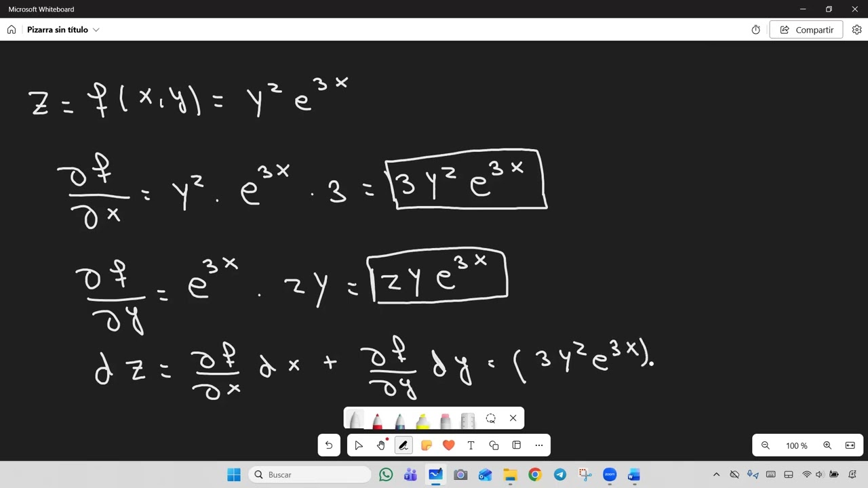Open Zoom from taskbar

click(x=610, y=474)
